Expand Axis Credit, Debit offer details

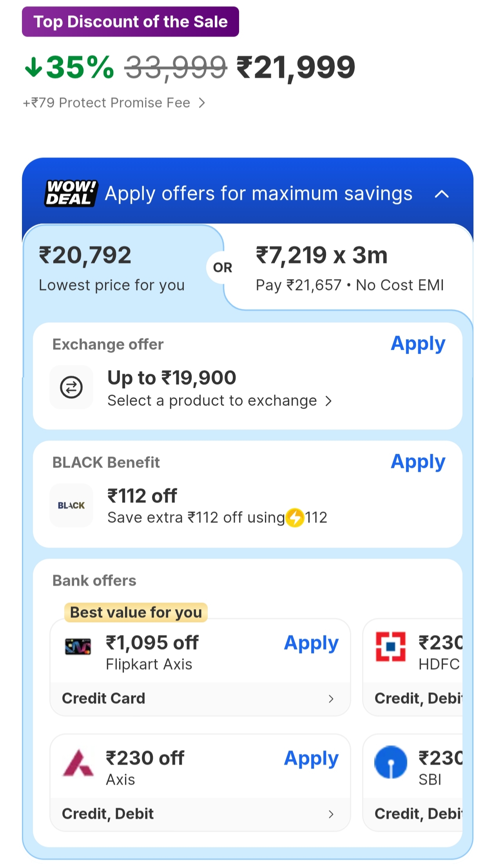331,814
